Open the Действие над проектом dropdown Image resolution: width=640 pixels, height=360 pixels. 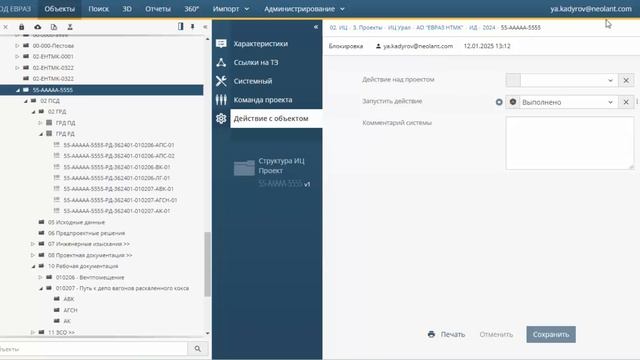point(610,80)
